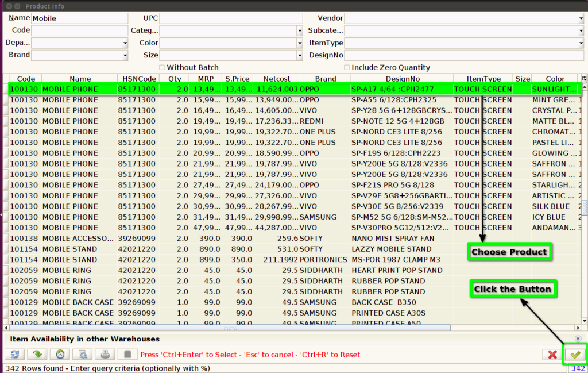Viewport: 588px width, 373px height.
Task: Sort by the Netcost column header
Action: tap(276, 78)
